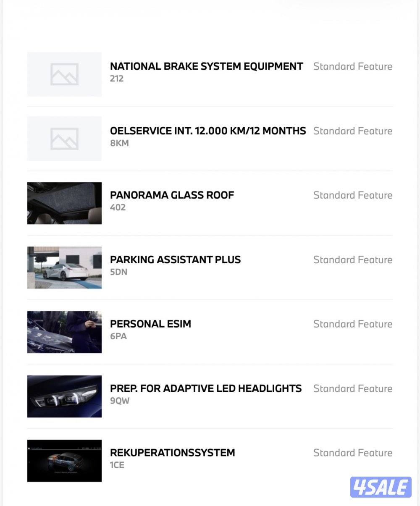Click PREP. FOR ADAPTIVE LED HEADLIGHTS title

205,388
